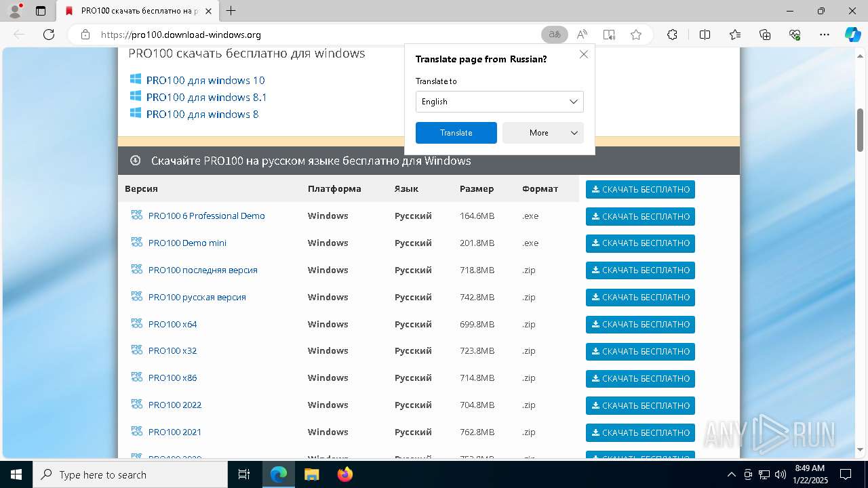Open PRO100 6 Professional Demo link

click(x=206, y=216)
